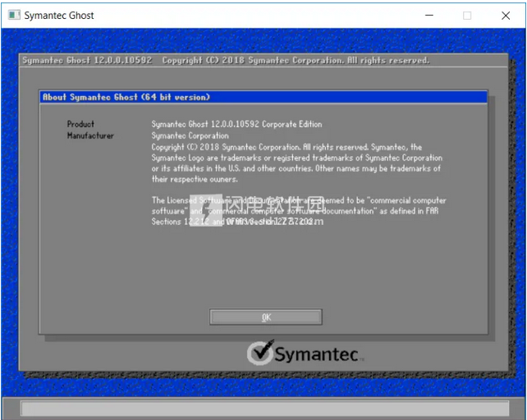Click the 'About Symantec Ghost (64 bit version)' title bar
The height and width of the screenshot is (420, 527).
click(263, 97)
